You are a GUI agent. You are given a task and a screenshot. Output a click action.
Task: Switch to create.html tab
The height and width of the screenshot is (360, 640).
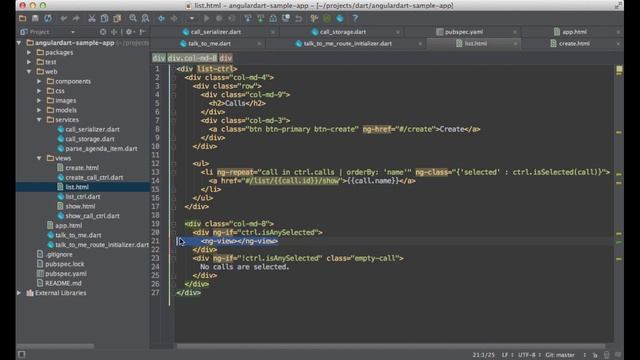click(x=574, y=44)
